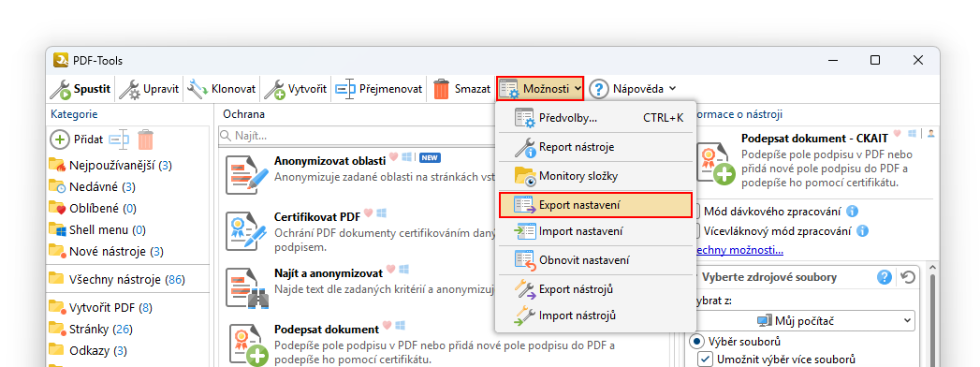This screenshot has height=367, width=980.
Task: Select the Výběr souborů radio button
Action: coord(696,342)
